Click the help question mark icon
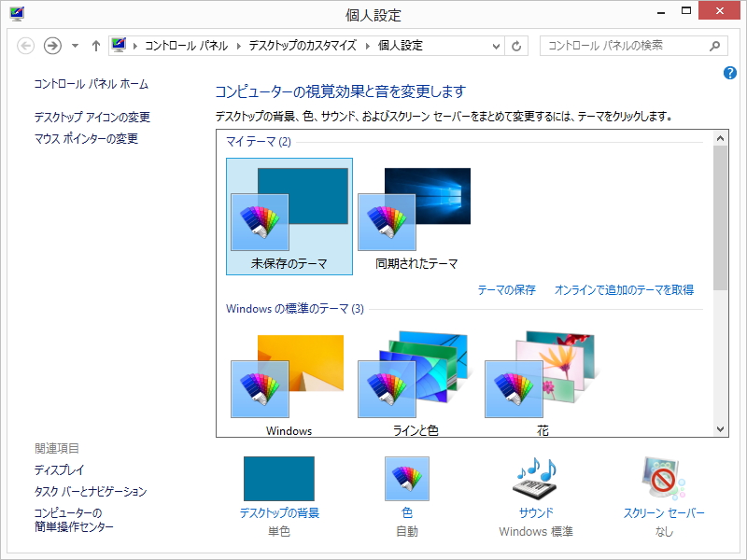747x560 pixels. coord(729,73)
